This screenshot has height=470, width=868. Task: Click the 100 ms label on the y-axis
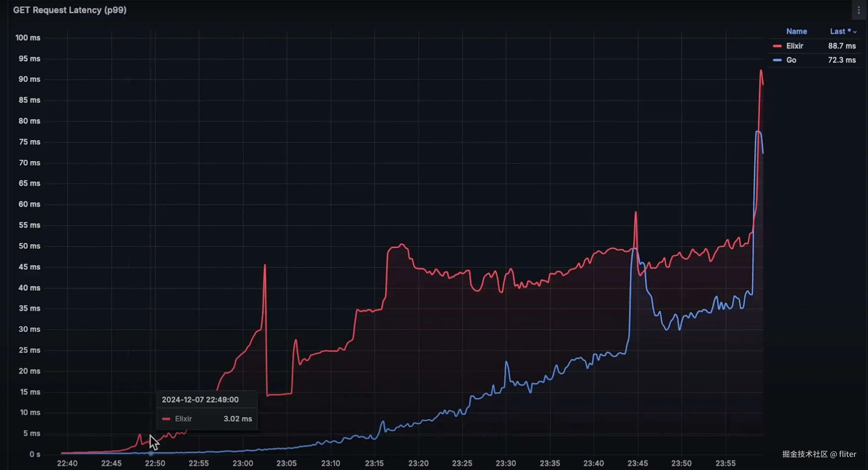pos(28,38)
